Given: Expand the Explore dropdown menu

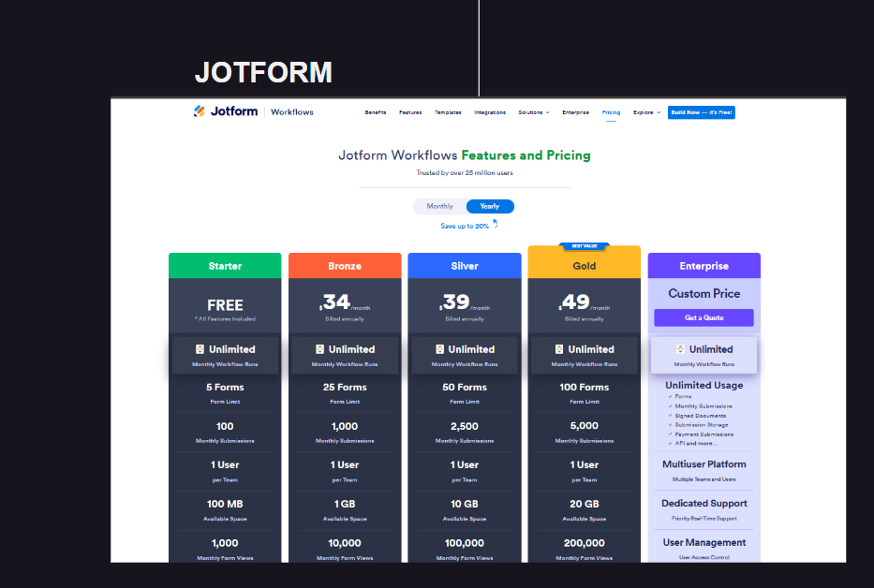Looking at the screenshot, I should [646, 112].
